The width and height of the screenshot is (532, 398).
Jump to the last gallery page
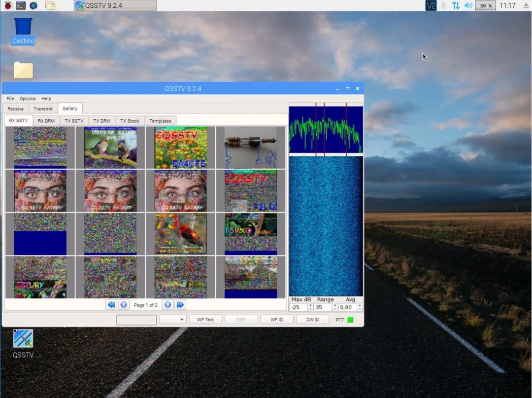(179, 305)
